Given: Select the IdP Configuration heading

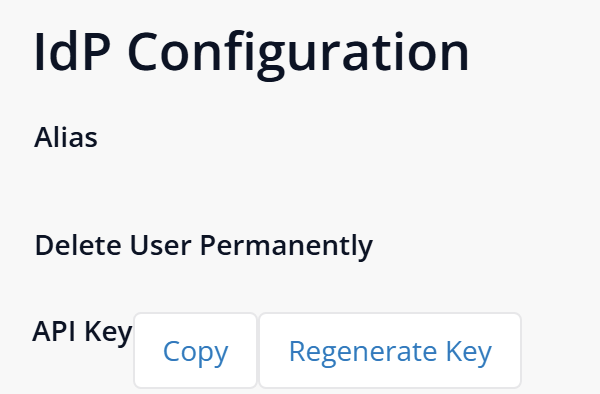Looking at the screenshot, I should click(251, 52).
